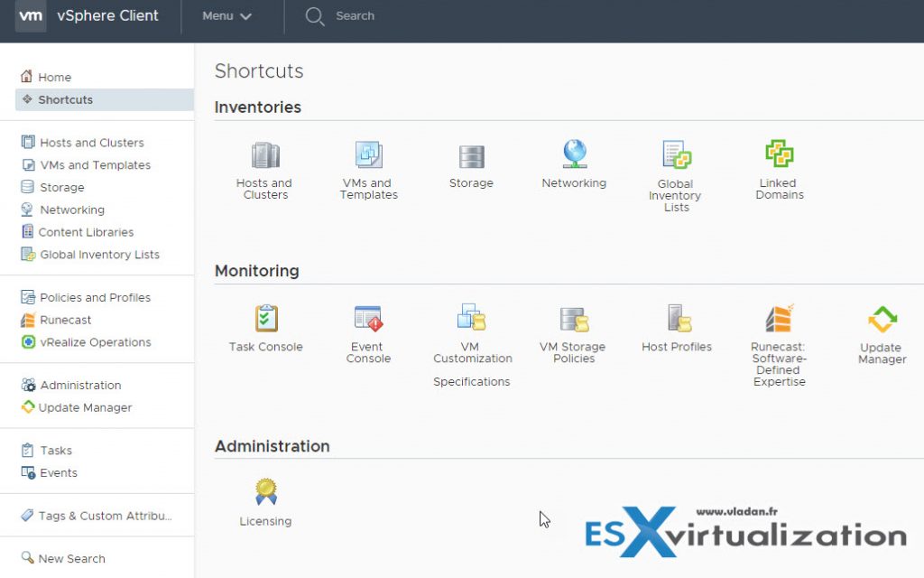Image resolution: width=924 pixels, height=578 pixels.
Task: Open the Networking globe shortcut icon
Action: point(574,154)
